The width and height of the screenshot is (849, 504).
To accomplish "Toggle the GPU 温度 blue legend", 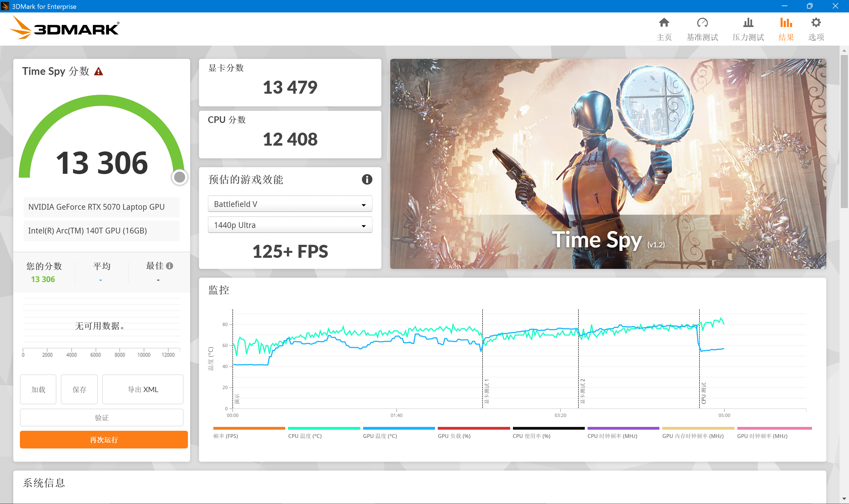I will [x=399, y=433].
